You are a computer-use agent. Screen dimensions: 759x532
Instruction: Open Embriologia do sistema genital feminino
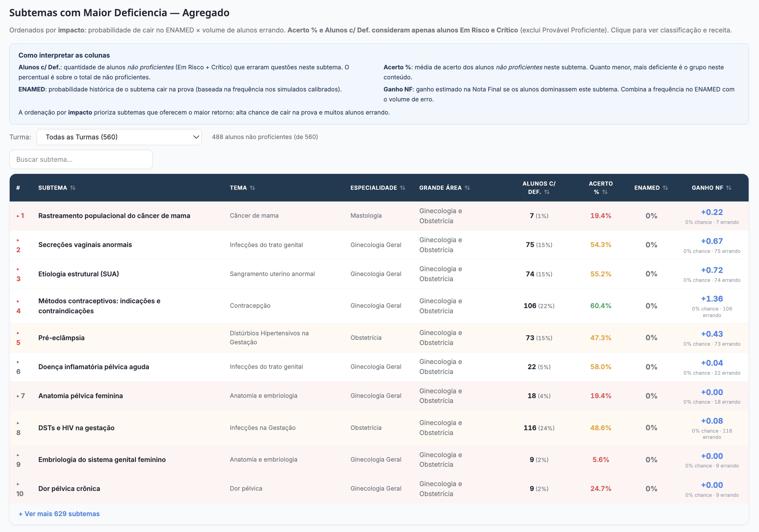coord(102,460)
